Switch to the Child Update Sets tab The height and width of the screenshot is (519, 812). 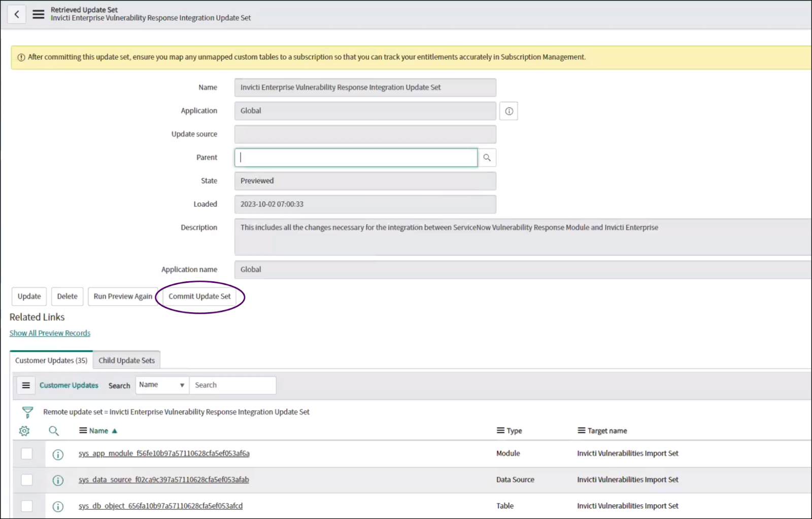point(126,361)
